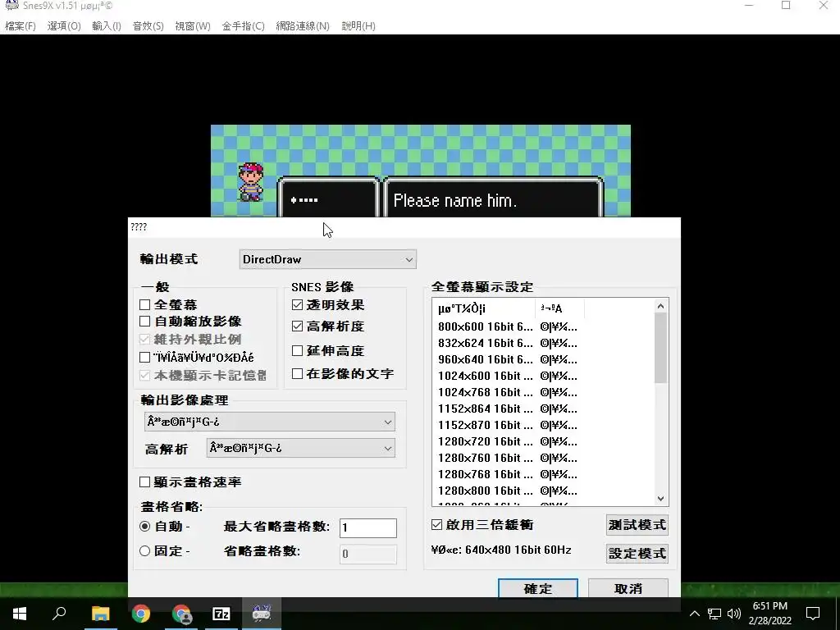Open 高解析 filter dropdown
Screen dimensions: 840x630
pos(300,448)
